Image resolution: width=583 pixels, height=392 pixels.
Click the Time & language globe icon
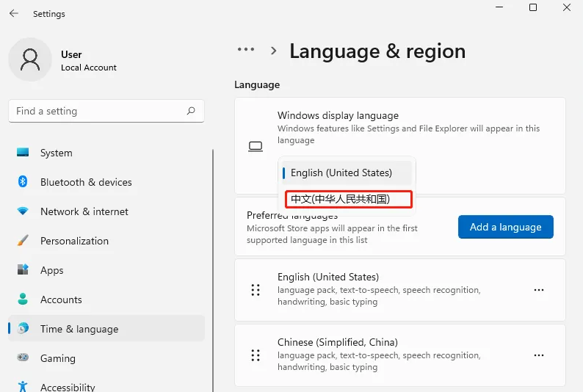coord(23,328)
